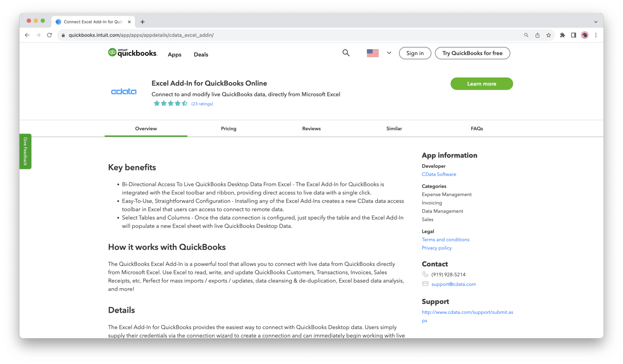
Task: Open the Give Feedback side tab
Action: tap(26, 151)
